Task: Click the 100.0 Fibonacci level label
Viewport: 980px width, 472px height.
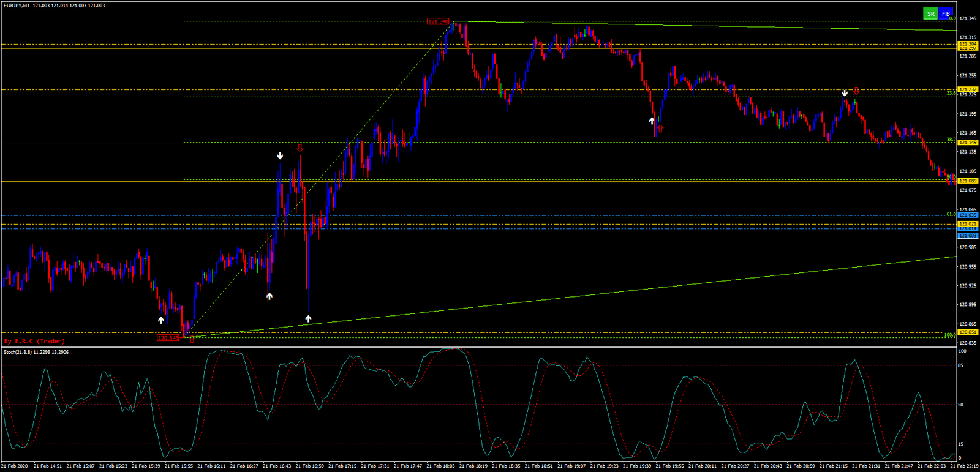Action: tap(949, 335)
